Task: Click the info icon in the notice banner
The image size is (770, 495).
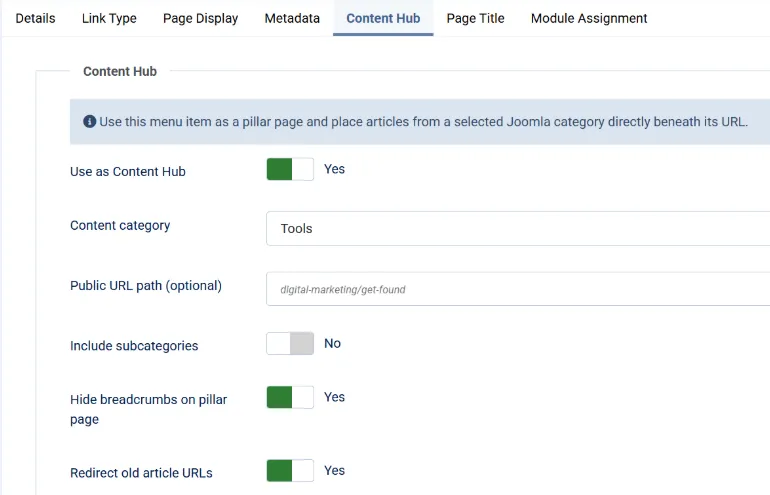Action: tap(89, 121)
